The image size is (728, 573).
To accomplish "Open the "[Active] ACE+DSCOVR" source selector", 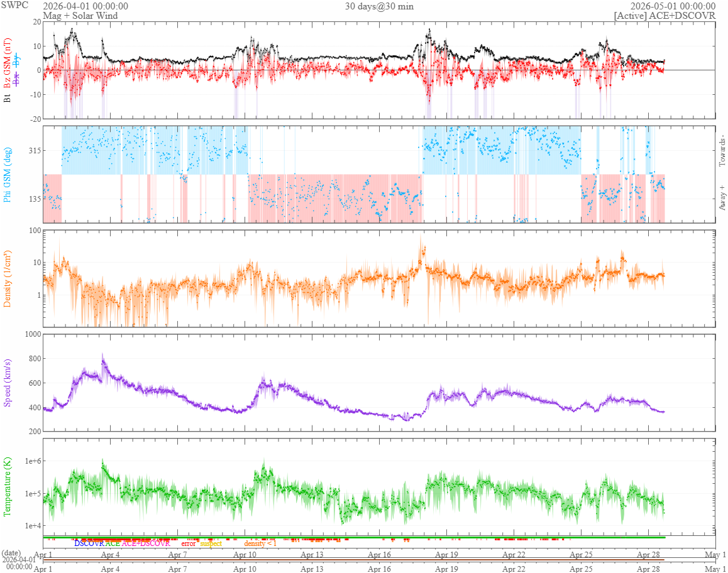I will (x=665, y=15).
